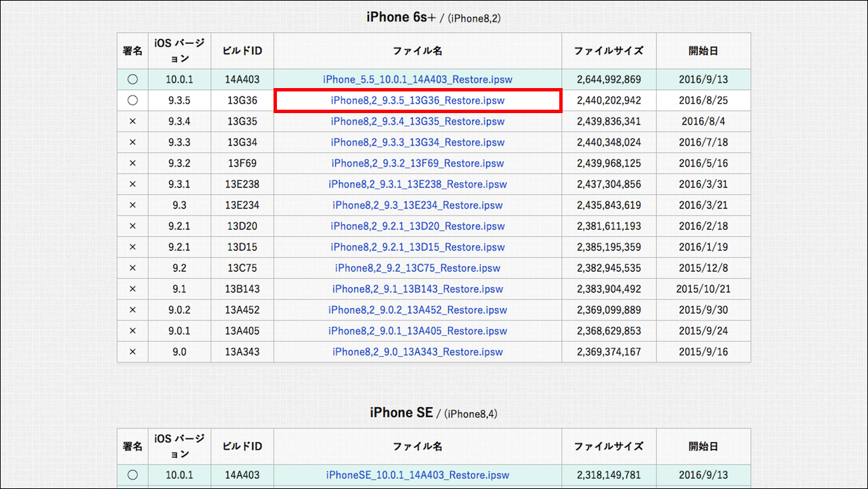Click the ファイル名 header in iPhone 6s+ table
Image resolution: width=868 pixels, height=489 pixels.
tap(418, 51)
